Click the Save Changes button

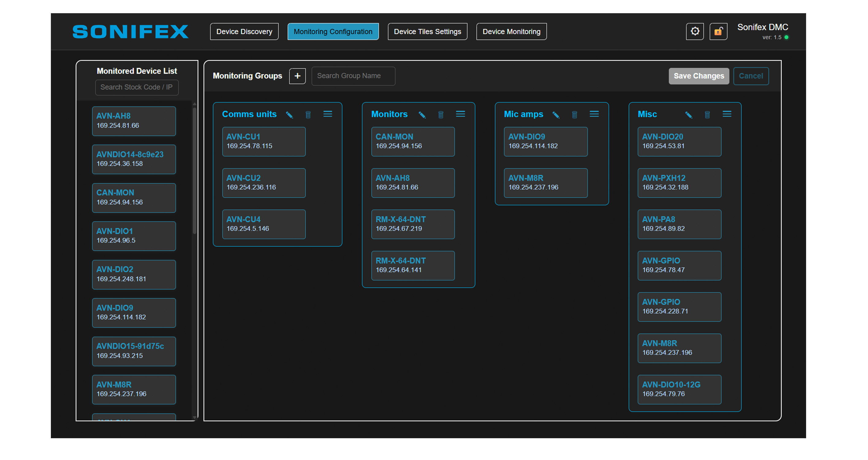pyautogui.click(x=699, y=76)
